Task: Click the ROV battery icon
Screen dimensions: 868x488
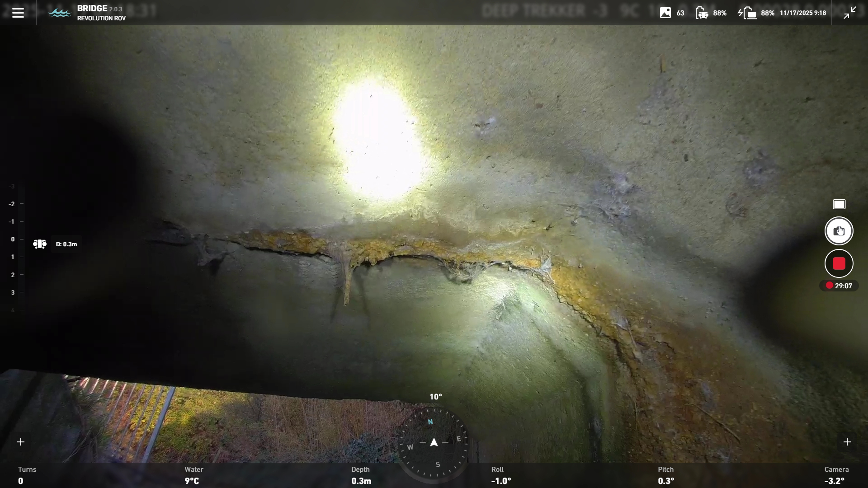Action: coord(702,13)
